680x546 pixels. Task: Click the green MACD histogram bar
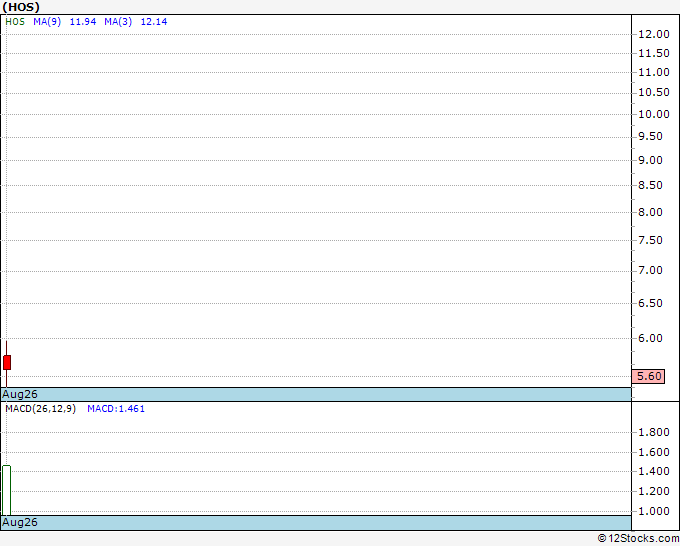(x=7, y=490)
